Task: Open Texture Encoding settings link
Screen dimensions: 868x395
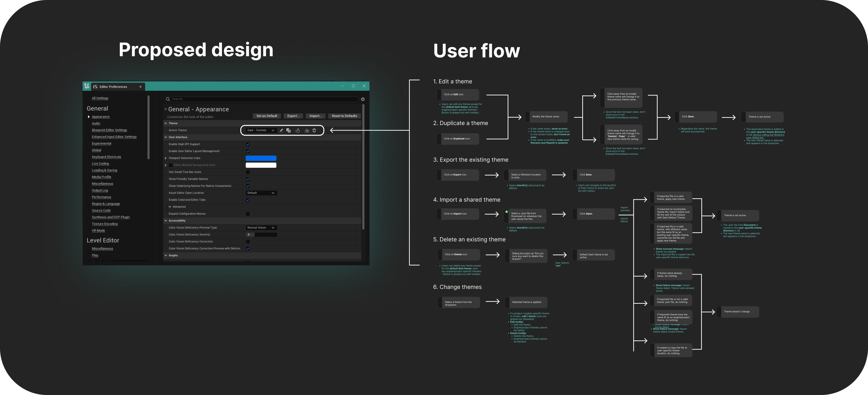Action: [x=105, y=224]
